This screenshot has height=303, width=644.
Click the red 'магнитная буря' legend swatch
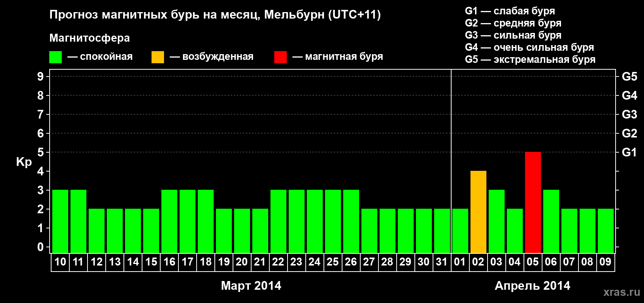coord(280,57)
